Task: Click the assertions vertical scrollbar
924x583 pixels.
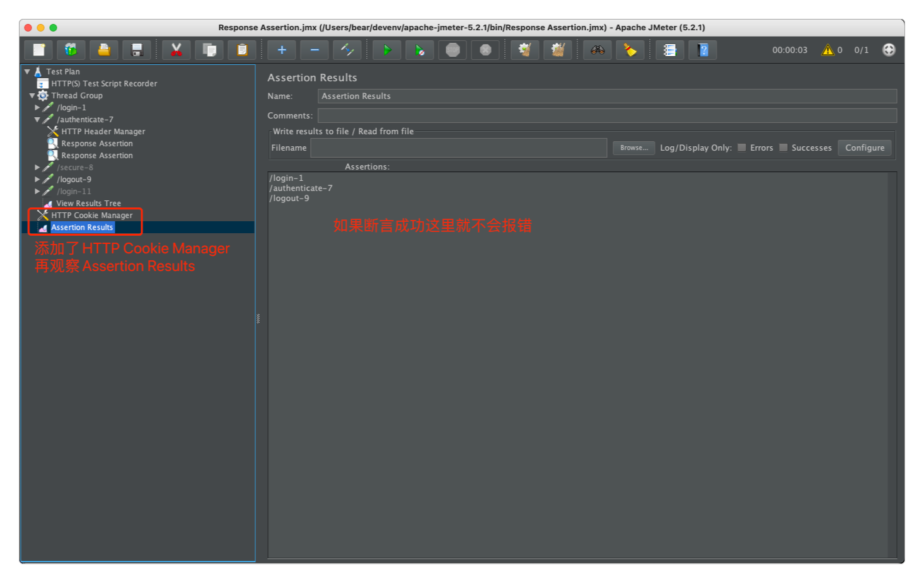Action: pyautogui.click(x=892, y=364)
